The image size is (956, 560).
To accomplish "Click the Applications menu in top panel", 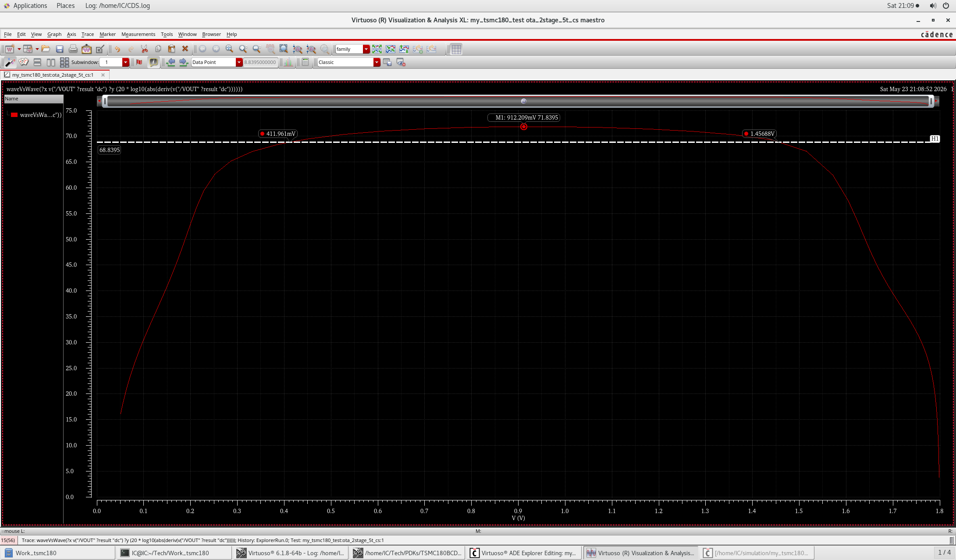I will tap(30, 6).
